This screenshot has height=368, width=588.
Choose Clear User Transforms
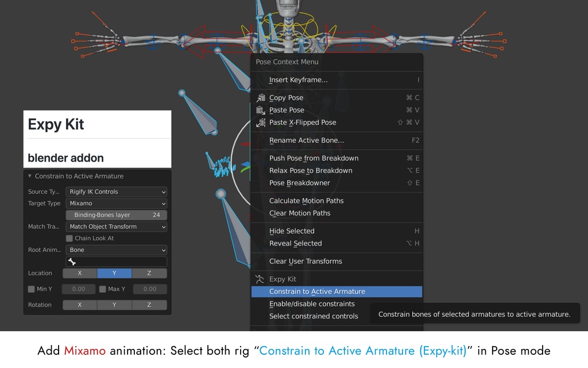[x=336, y=261]
